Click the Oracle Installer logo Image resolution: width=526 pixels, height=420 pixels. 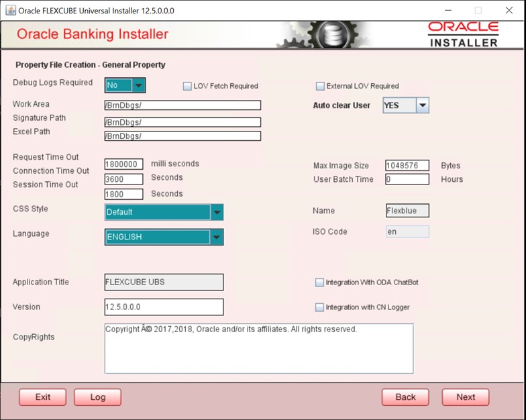pyautogui.click(x=463, y=35)
